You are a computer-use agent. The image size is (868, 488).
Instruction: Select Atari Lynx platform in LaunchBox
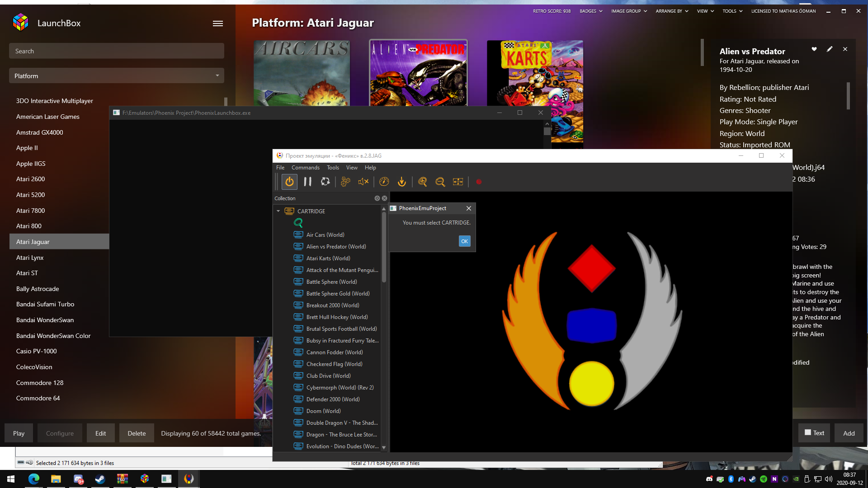[x=30, y=258]
